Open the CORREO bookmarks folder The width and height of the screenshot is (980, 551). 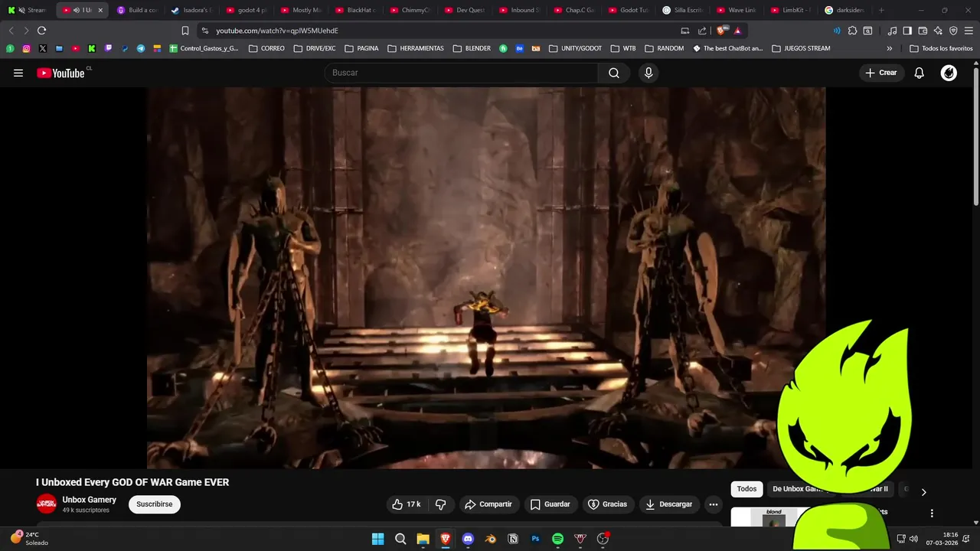pyautogui.click(x=266, y=48)
